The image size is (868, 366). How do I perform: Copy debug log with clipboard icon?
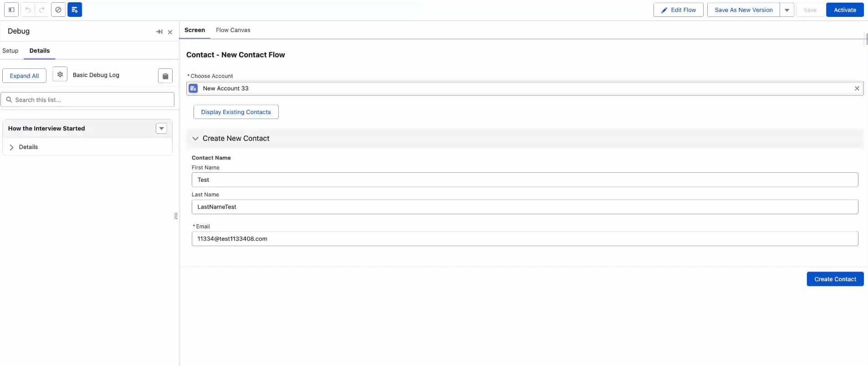(165, 76)
